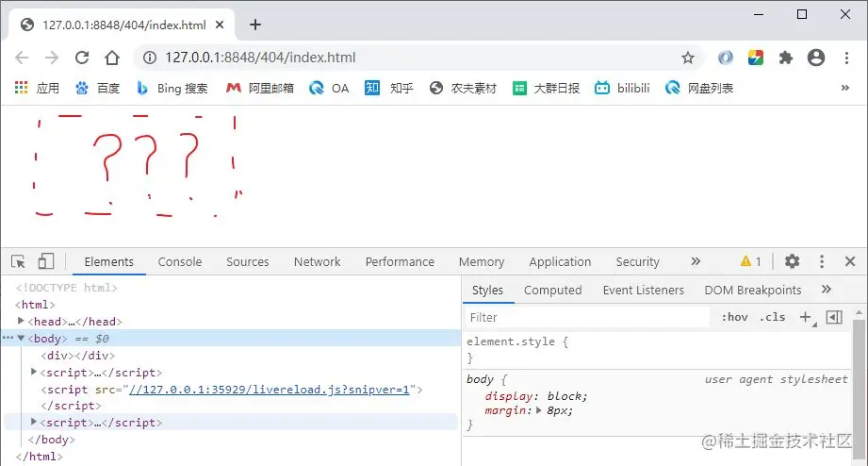
Task: Focus the styles Filter field
Action: point(587,318)
